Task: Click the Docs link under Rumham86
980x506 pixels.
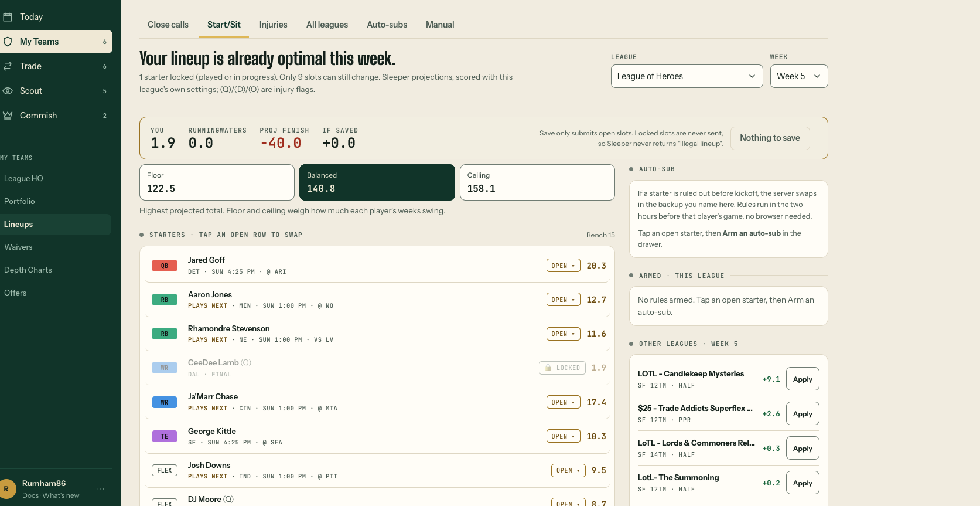Action: tap(30, 495)
